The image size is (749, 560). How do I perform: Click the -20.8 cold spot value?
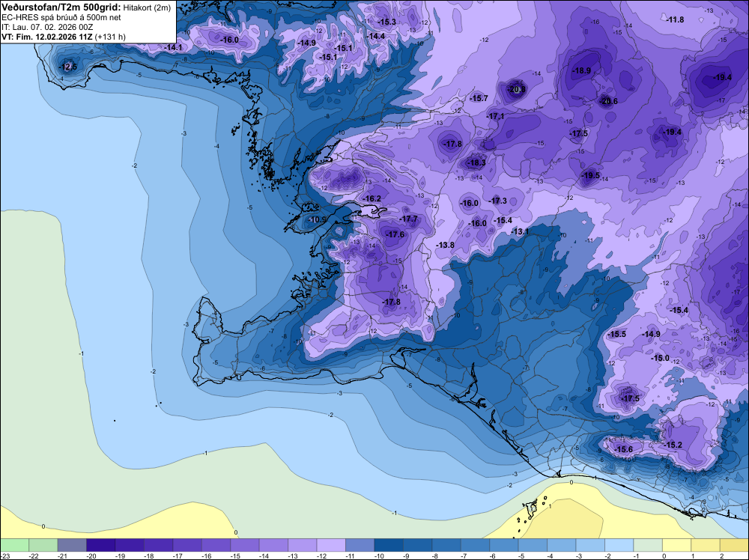tap(516, 89)
